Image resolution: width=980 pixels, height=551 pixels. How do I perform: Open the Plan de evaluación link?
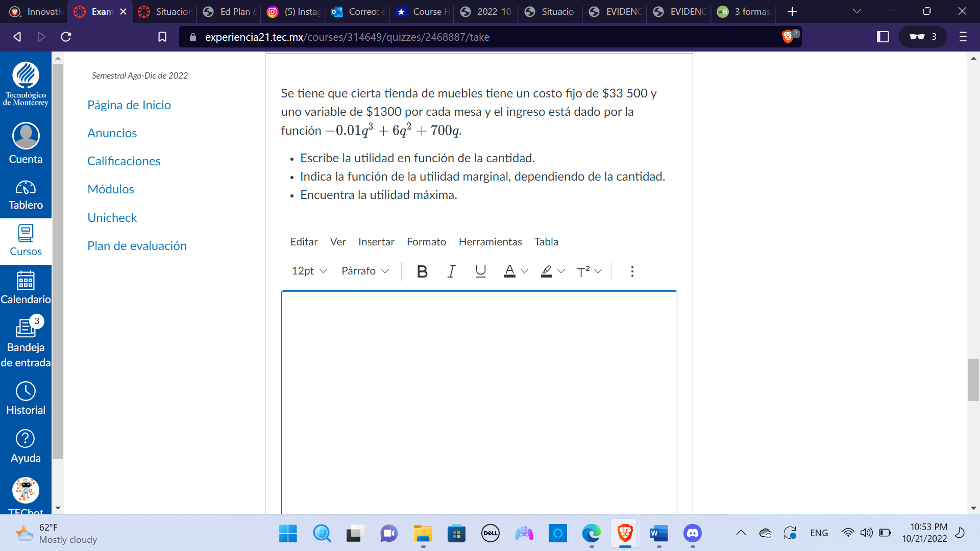[x=137, y=245]
